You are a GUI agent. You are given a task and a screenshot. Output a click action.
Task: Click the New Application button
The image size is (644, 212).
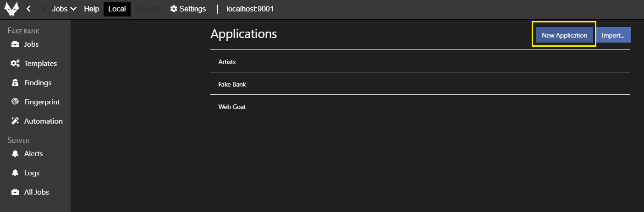click(564, 35)
